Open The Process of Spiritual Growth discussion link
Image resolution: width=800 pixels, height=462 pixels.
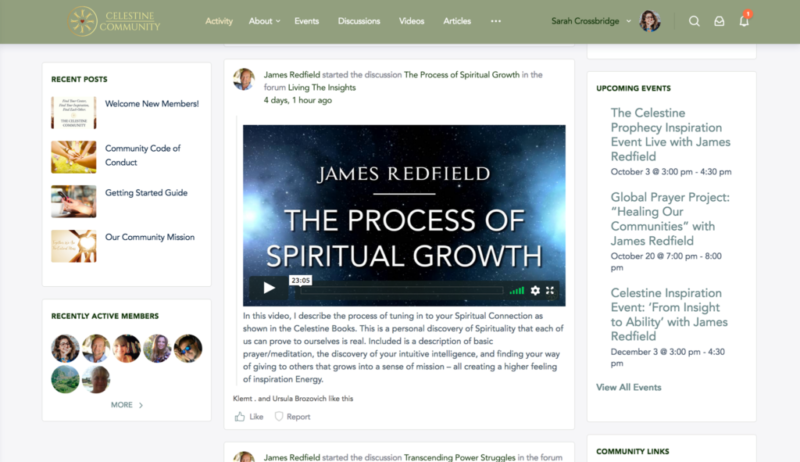coord(462,74)
